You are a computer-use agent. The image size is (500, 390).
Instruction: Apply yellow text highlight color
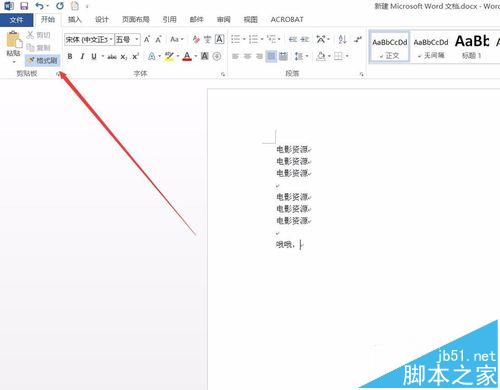pyautogui.click(x=169, y=57)
